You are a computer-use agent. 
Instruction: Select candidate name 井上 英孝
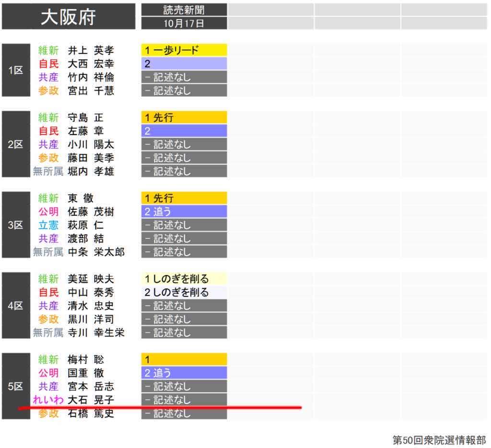(x=91, y=50)
